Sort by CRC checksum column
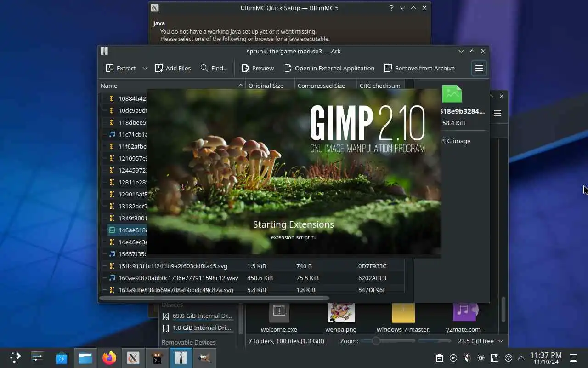588x368 pixels. pyautogui.click(x=380, y=86)
